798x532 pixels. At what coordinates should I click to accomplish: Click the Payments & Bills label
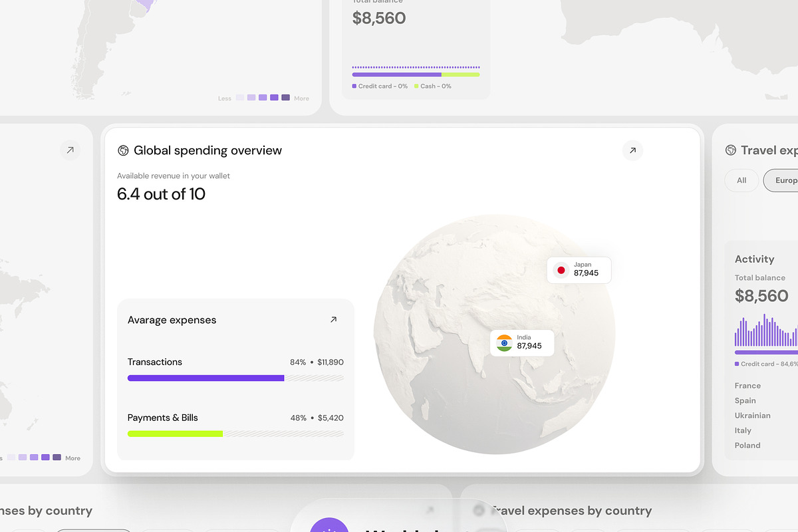click(163, 418)
